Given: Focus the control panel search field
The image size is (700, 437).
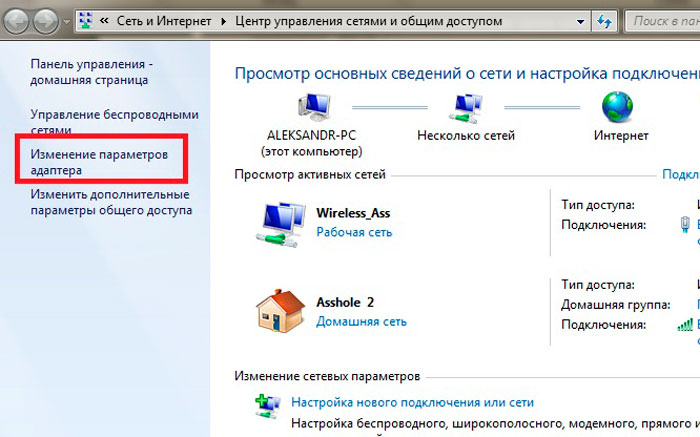Looking at the screenshot, I should [x=662, y=21].
